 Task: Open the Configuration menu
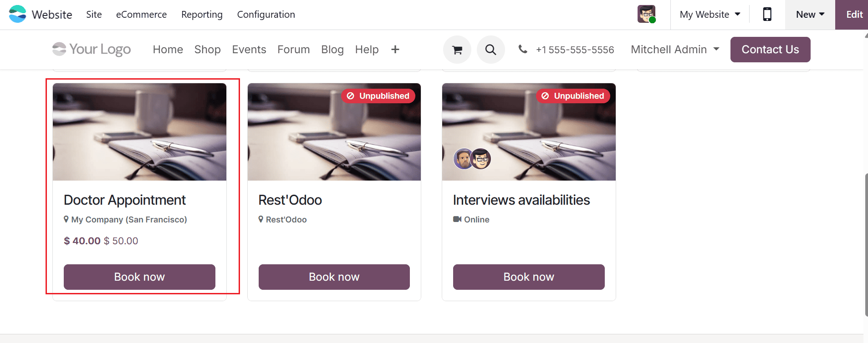tap(266, 14)
